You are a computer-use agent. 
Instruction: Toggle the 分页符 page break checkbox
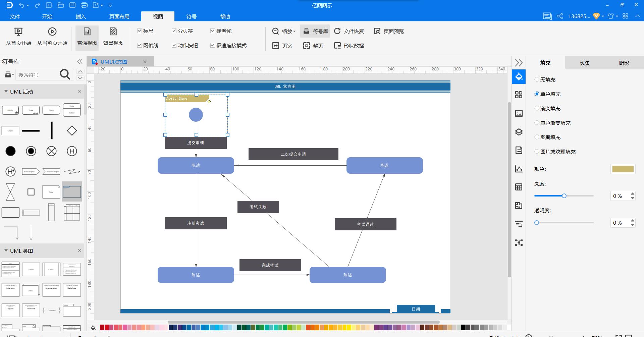(x=174, y=31)
